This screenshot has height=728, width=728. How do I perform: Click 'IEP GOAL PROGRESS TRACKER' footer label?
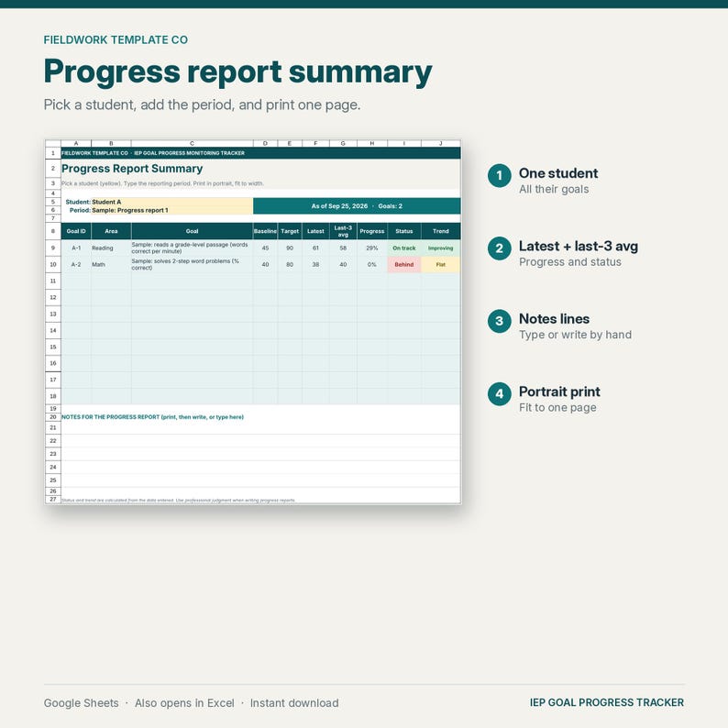tap(607, 702)
